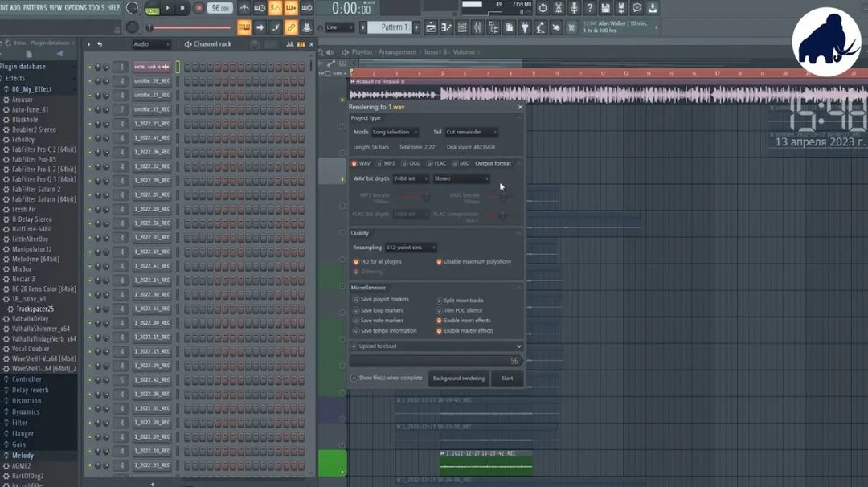Toggle Enable master effects
This screenshot has height=487, width=868.
[x=465, y=331]
